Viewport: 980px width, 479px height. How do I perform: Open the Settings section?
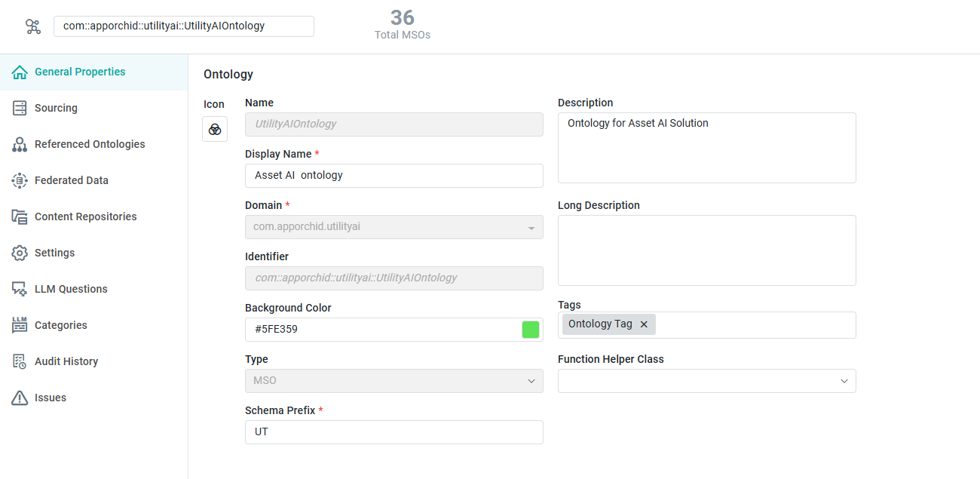(x=54, y=253)
